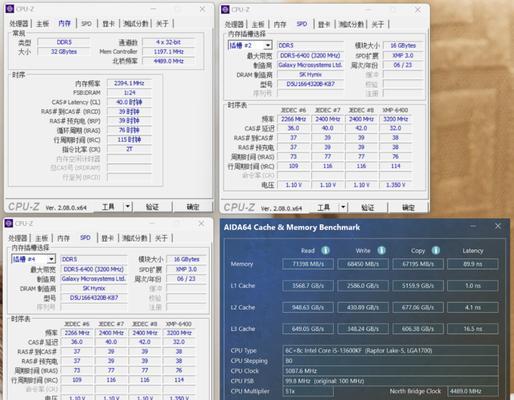Close the AIDA64 Cache & Memory Benchmark window
The height and width of the screenshot is (400, 514).
tap(498, 226)
